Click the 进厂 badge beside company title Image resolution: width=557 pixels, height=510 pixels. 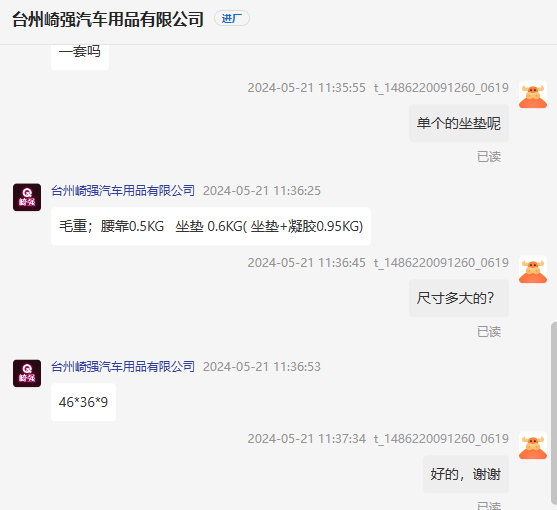(232, 18)
